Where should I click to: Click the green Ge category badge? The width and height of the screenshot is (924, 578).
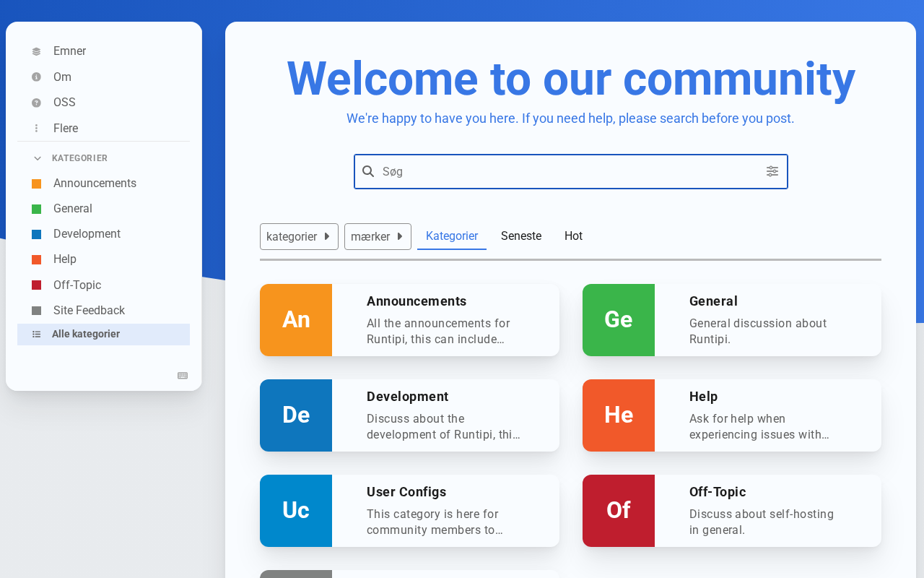619,320
